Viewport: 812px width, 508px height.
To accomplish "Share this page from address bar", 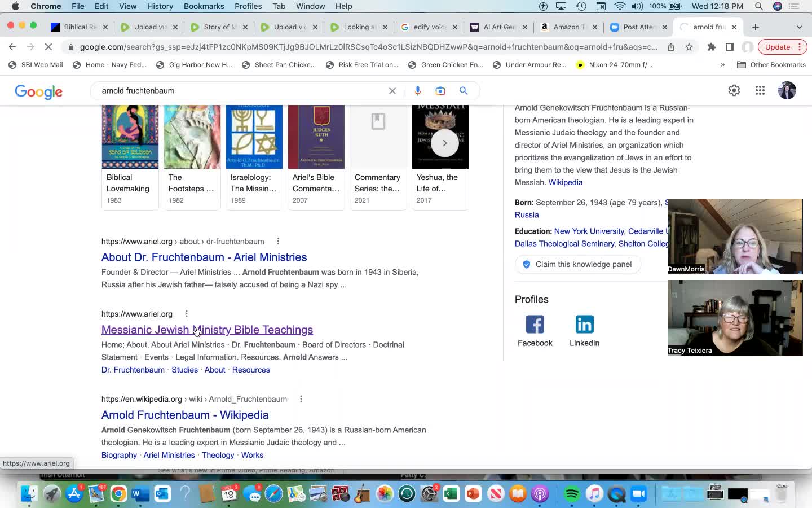I will [x=671, y=47].
